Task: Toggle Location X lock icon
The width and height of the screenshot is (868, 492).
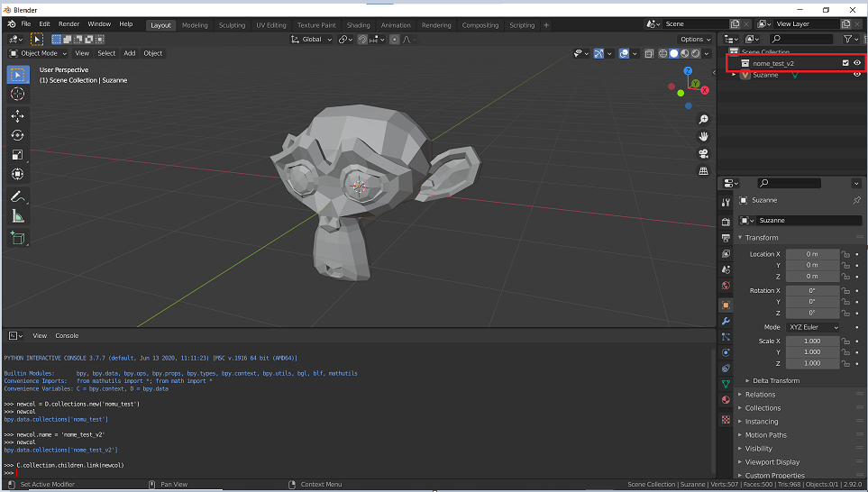Action: [x=845, y=254]
